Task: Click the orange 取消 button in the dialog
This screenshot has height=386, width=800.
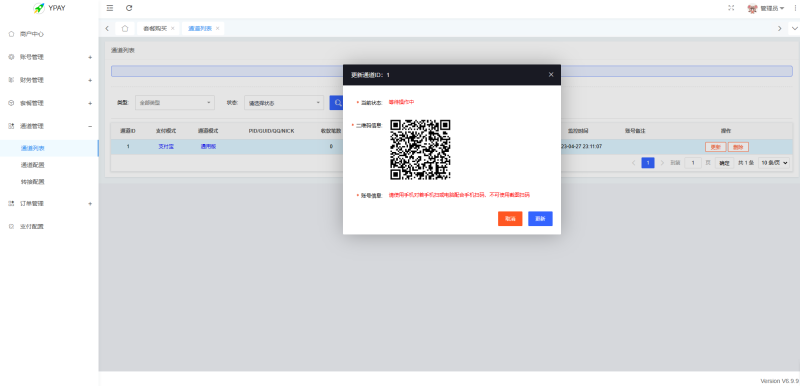Action: (510, 218)
